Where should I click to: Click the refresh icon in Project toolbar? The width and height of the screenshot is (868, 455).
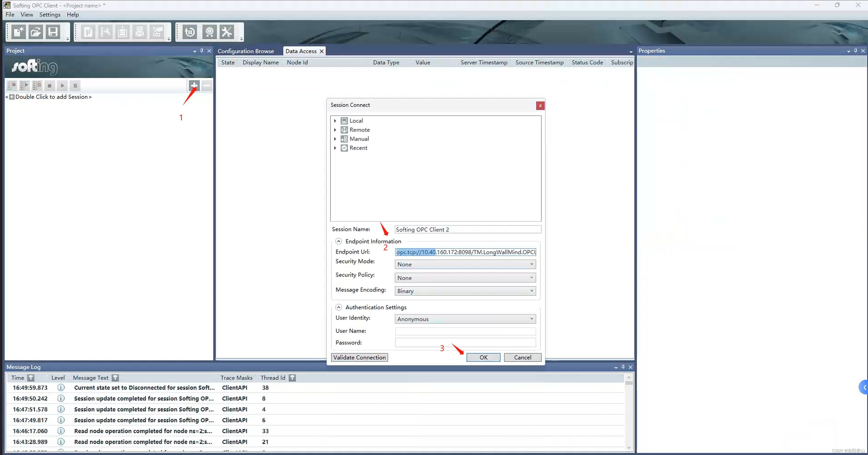(75, 86)
